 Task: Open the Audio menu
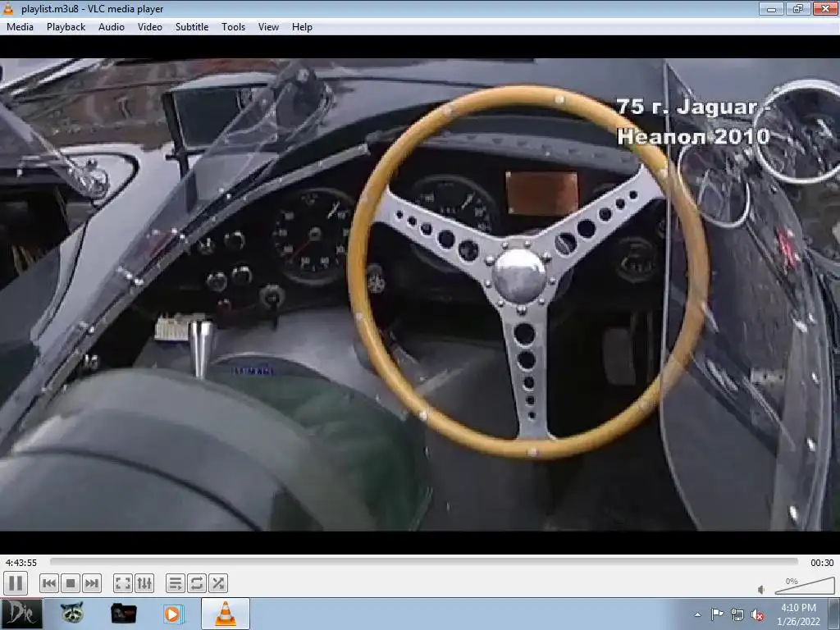(112, 27)
